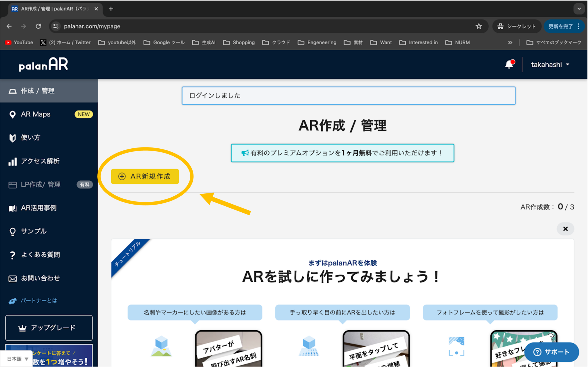Select the AR Maps sidebar icon
The height and width of the screenshot is (367, 588).
point(13,114)
